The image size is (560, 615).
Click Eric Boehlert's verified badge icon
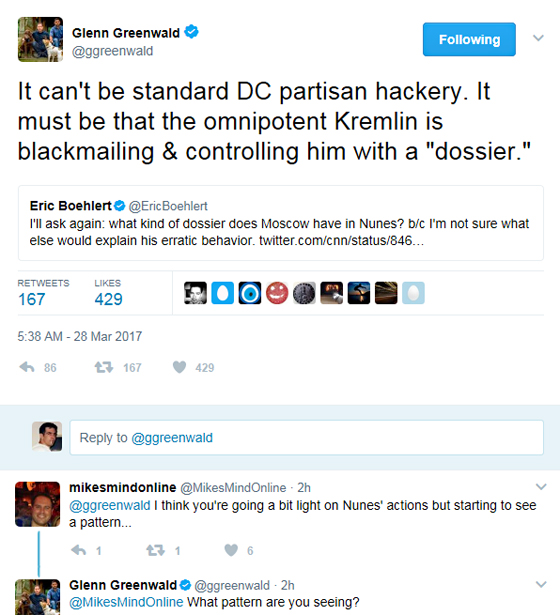point(119,206)
